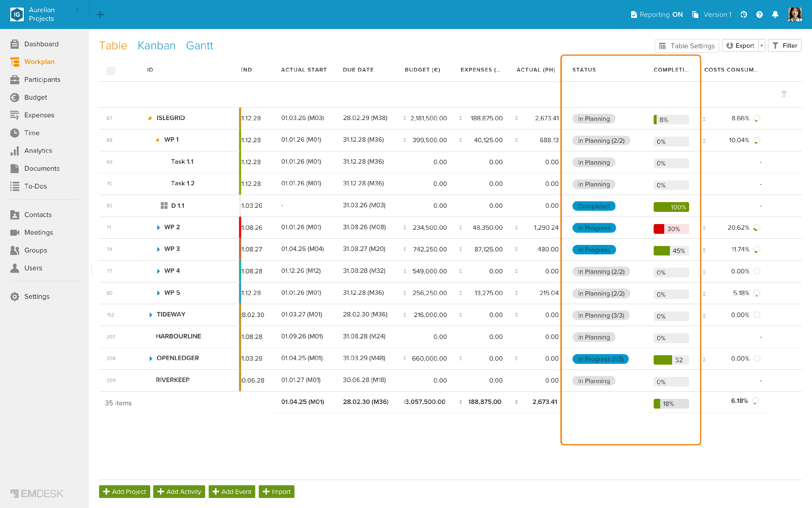Open Analytics bar chart icon
The width and height of the screenshot is (812, 508).
14,151
